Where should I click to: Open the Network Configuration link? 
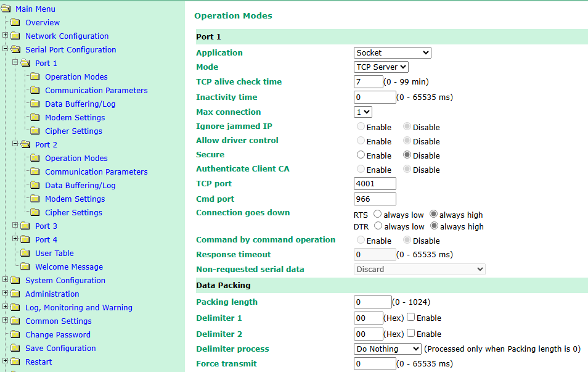click(x=67, y=36)
